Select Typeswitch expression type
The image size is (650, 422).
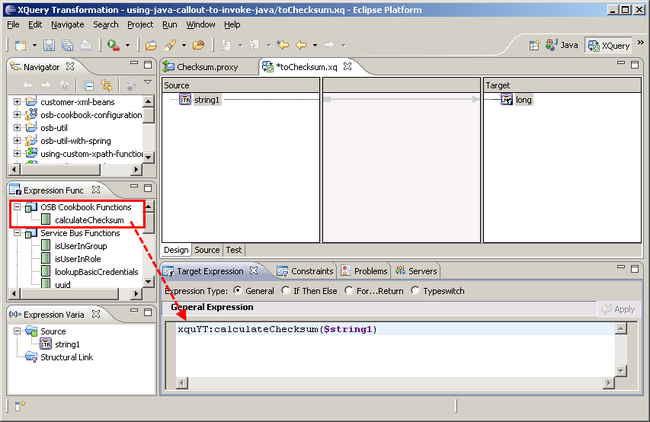click(415, 291)
